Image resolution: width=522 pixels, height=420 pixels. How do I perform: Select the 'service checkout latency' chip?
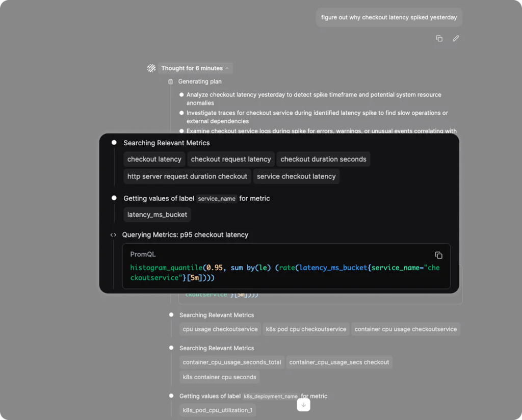296,176
